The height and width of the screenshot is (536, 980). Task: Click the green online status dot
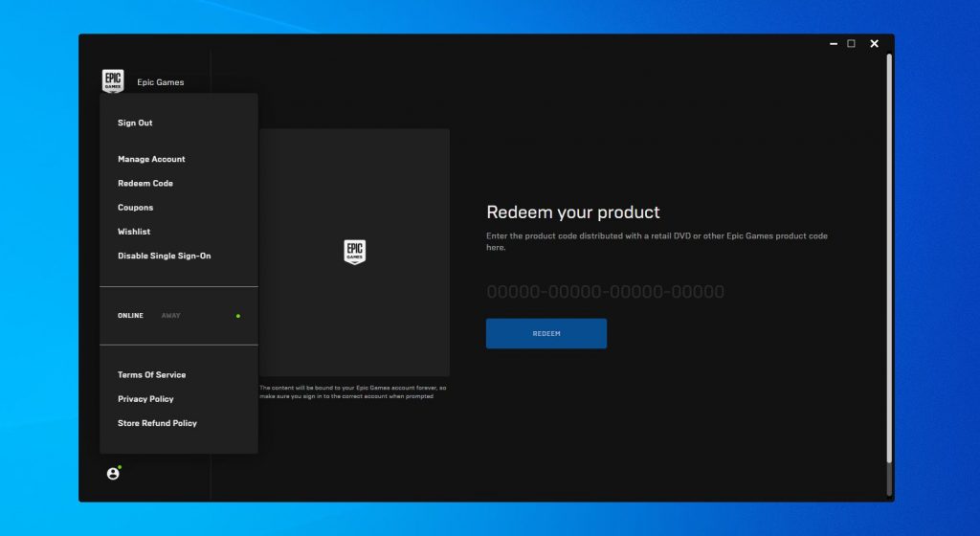click(x=238, y=316)
